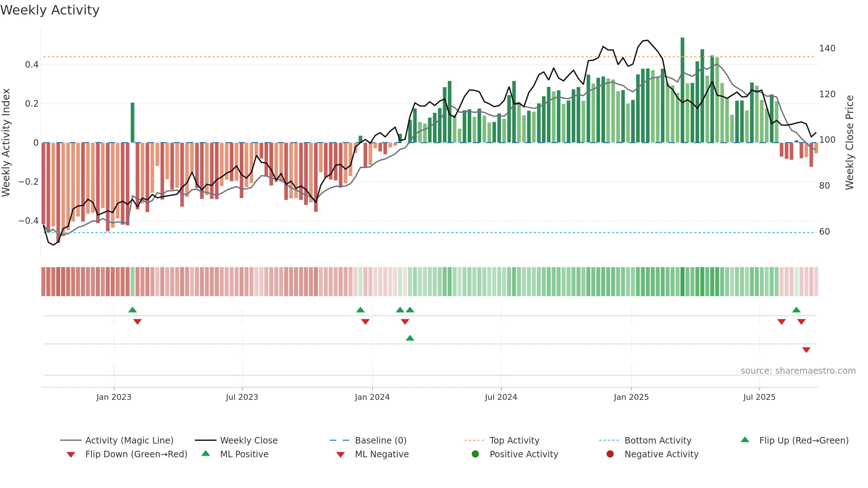Click the Flip Up marker directly above ML Positive triangle
Viewport: 868px width, 488px height.
coord(410,310)
